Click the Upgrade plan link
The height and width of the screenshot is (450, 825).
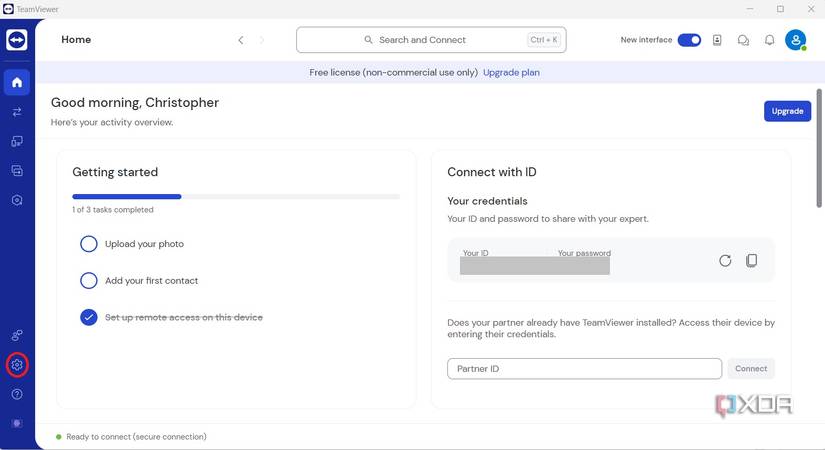point(511,73)
